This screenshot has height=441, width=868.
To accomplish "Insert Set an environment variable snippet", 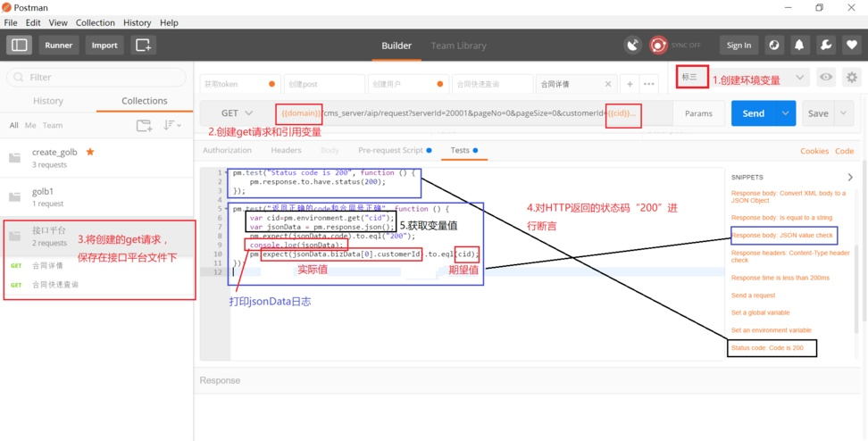I will pyautogui.click(x=771, y=330).
